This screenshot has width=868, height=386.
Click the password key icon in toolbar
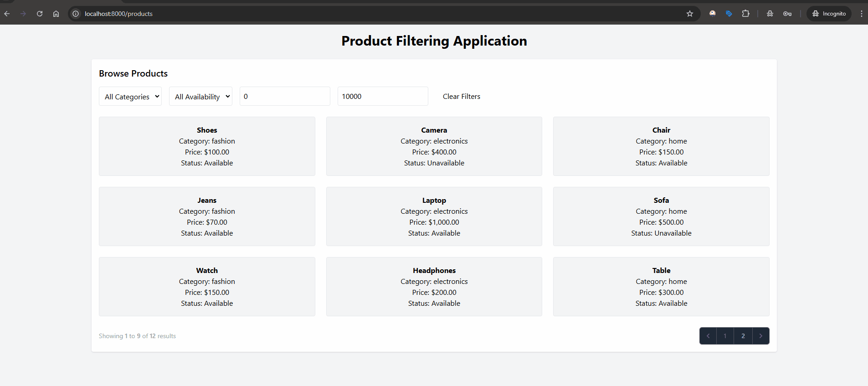(787, 14)
